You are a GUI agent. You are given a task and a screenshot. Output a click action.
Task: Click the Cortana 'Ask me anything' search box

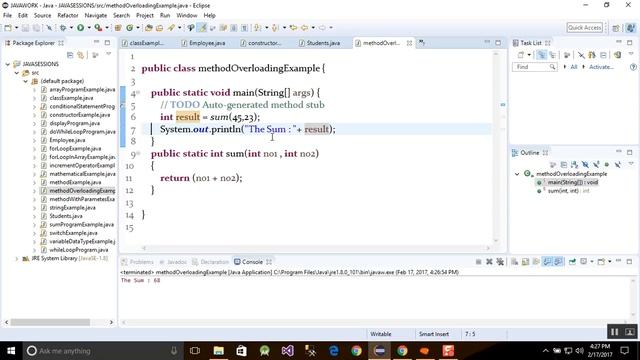point(102,351)
